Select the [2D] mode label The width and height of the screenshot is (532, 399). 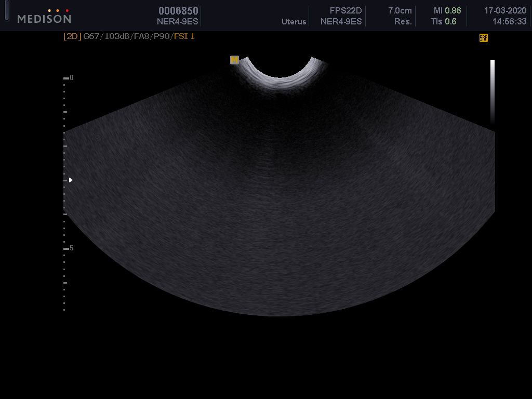72,36
